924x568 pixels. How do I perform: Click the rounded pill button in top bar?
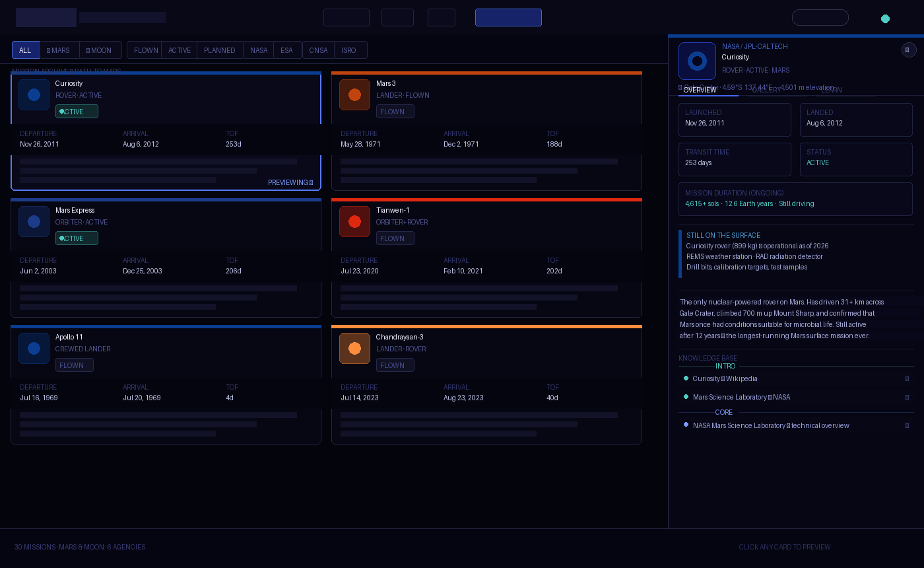coord(820,18)
